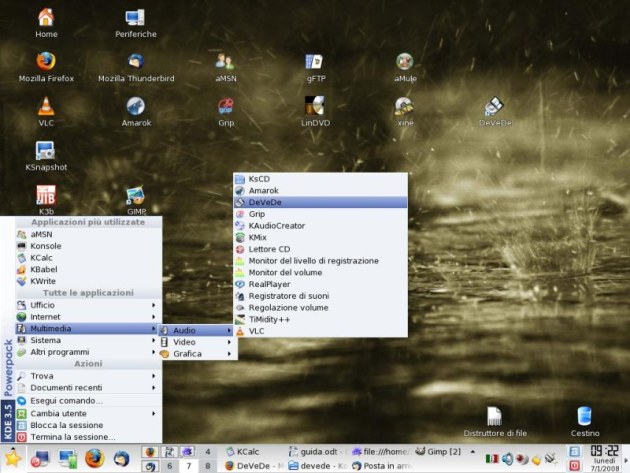Expand the Video submenu
630x473 pixels.
(184, 342)
